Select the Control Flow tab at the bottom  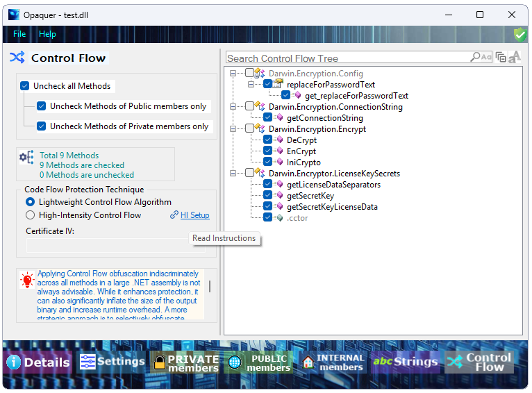(x=479, y=362)
